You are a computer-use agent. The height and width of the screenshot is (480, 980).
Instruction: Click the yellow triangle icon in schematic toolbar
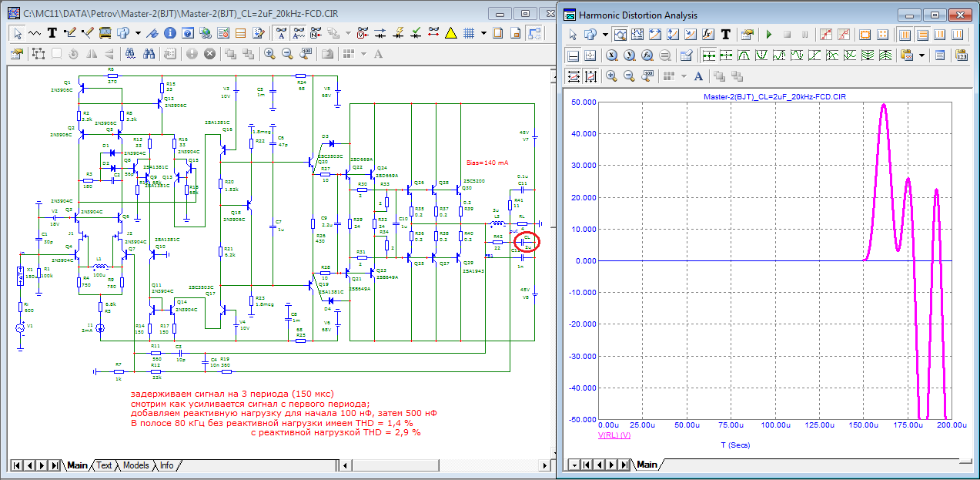[450, 33]
